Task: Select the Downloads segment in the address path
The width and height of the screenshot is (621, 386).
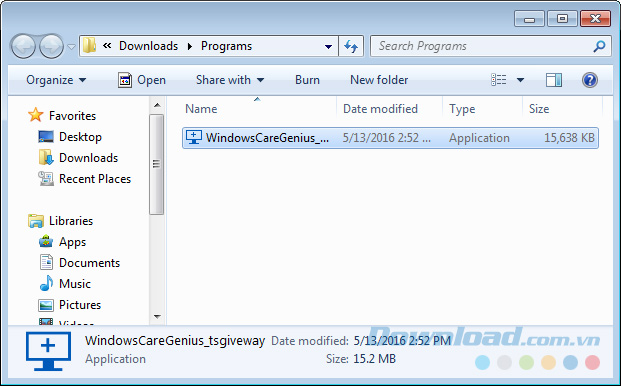Action: point(149,46)
